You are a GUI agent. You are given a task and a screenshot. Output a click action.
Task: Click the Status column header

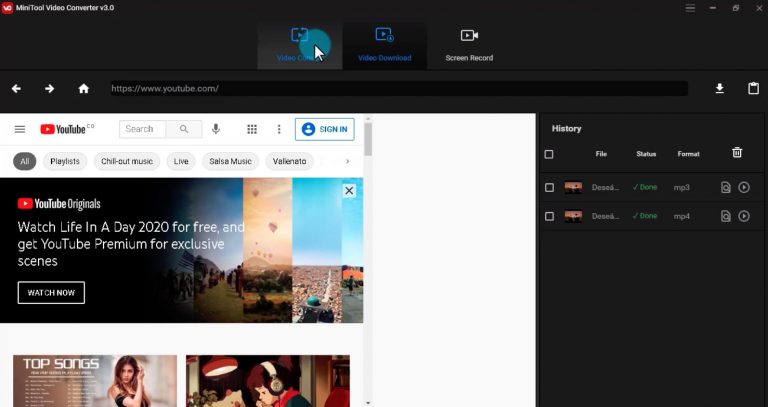[646, 154]
